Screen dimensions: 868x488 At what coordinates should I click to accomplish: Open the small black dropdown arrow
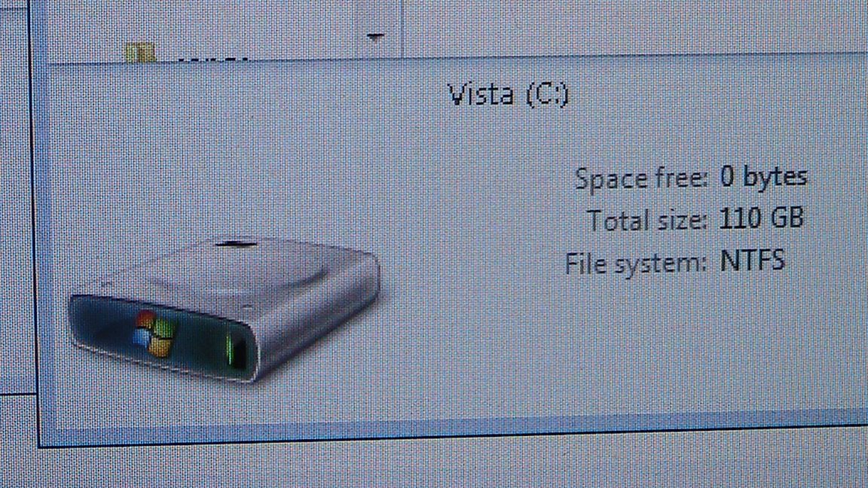tap(375, 37)
